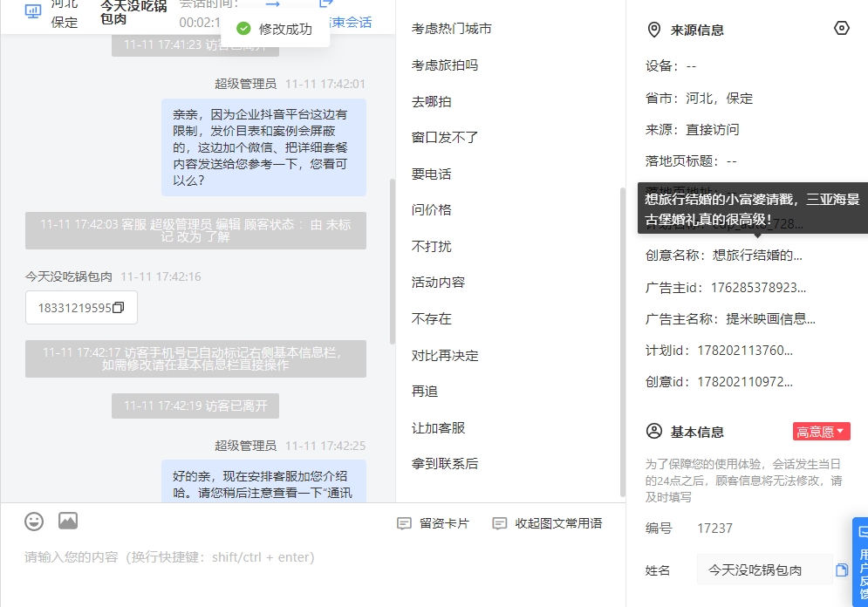
Task: Click the 计划id value
Action: (744, 351)
